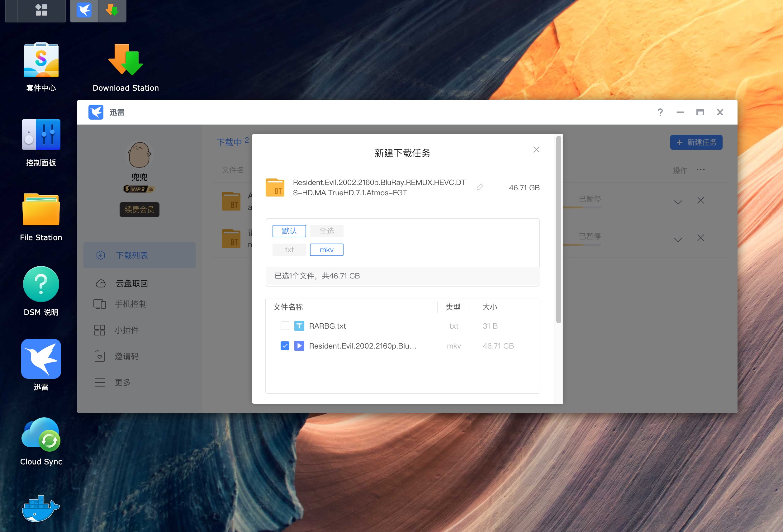
Task: Click the pencil icon to rename the task
Action: (x=480, y=188)
